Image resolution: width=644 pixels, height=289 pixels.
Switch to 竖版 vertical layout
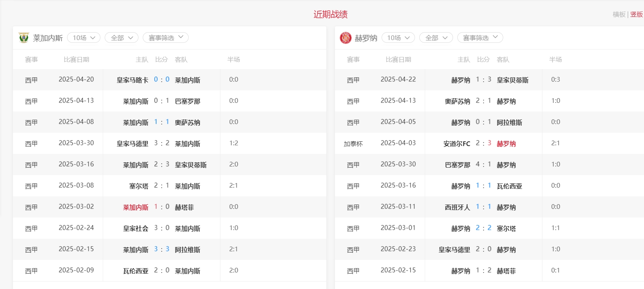637,15
